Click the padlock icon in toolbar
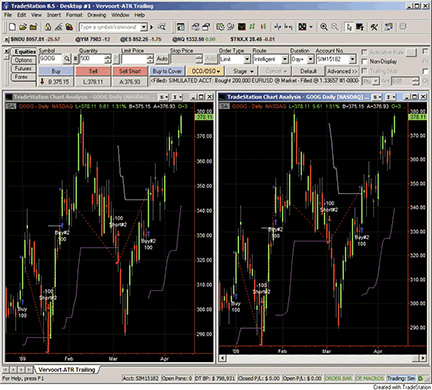The height and width of the screenshot is (390, 432). coord(48,27)
